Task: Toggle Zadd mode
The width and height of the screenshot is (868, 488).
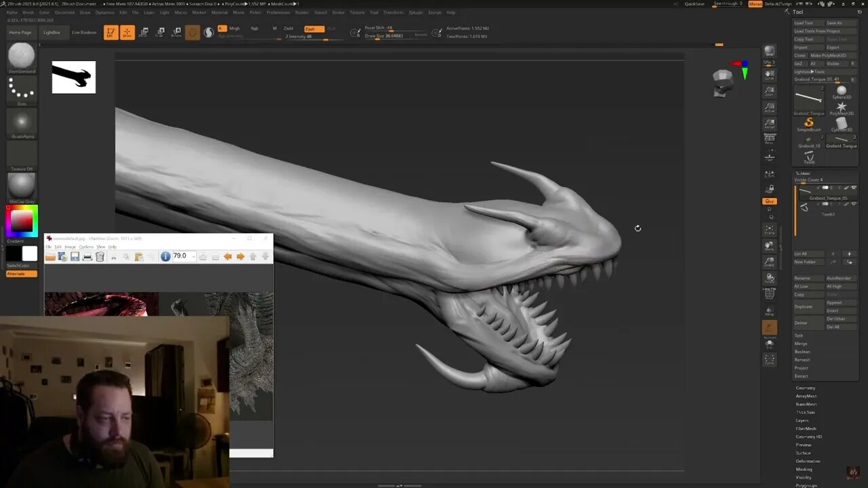Action: (x=289, y=28)
